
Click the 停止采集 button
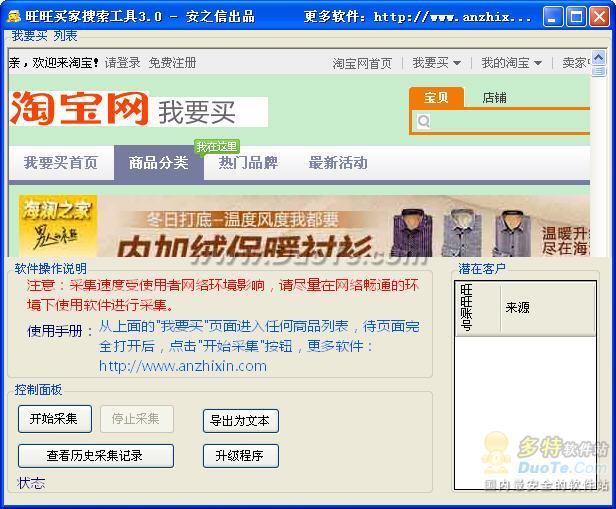tap(136, 419)
